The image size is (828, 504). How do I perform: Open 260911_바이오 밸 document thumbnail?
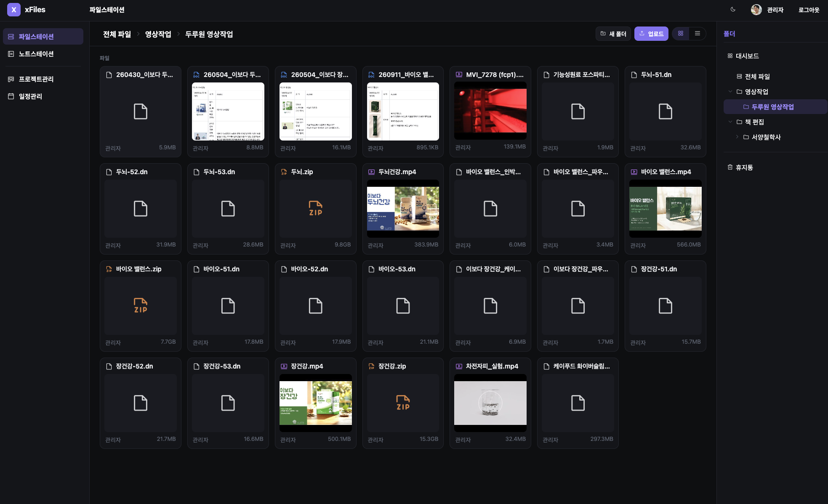click(403, 111)
